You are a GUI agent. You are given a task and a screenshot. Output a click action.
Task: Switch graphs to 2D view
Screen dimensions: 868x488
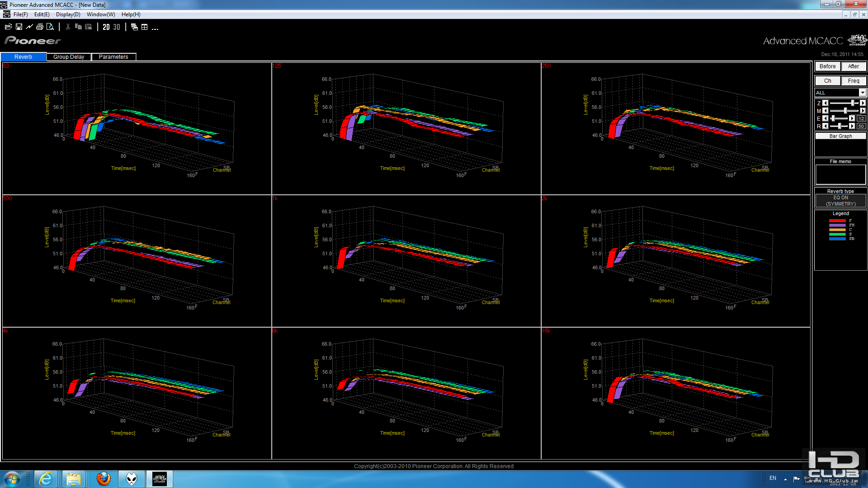click(x=106, y=27)
